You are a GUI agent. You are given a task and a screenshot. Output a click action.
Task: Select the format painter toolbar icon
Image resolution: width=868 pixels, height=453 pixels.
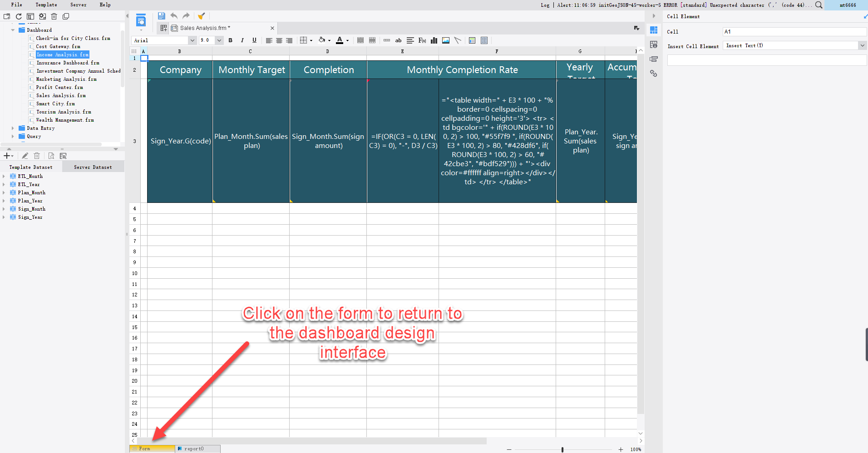[x=201, y=16]
